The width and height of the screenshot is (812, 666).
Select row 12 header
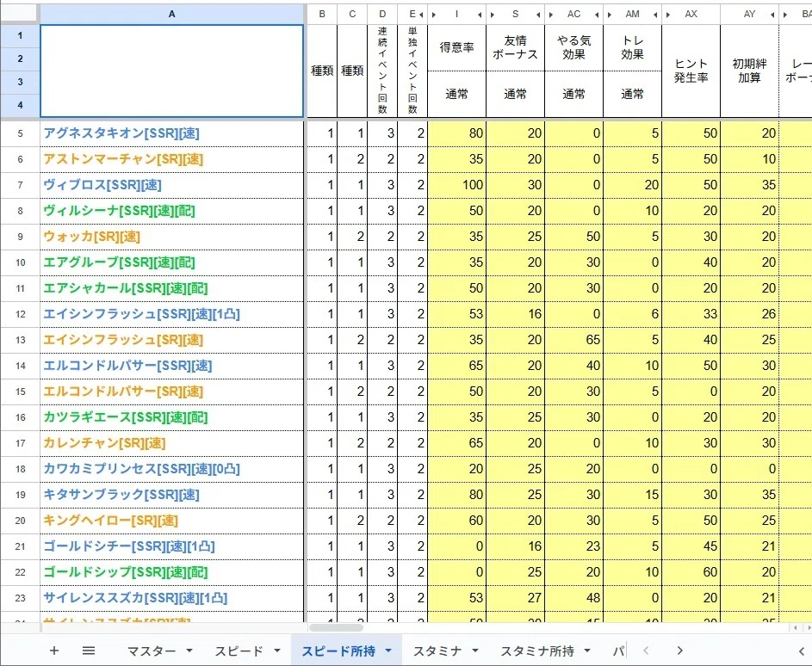[20, 314]
